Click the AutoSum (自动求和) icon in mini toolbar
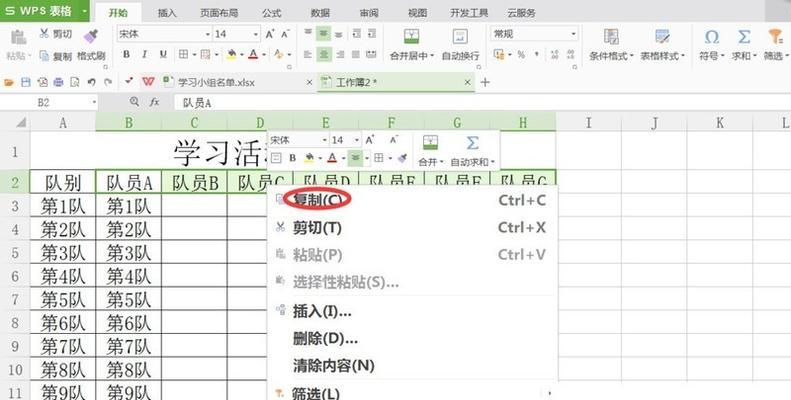The image size is (791, 400). point(472,143)
